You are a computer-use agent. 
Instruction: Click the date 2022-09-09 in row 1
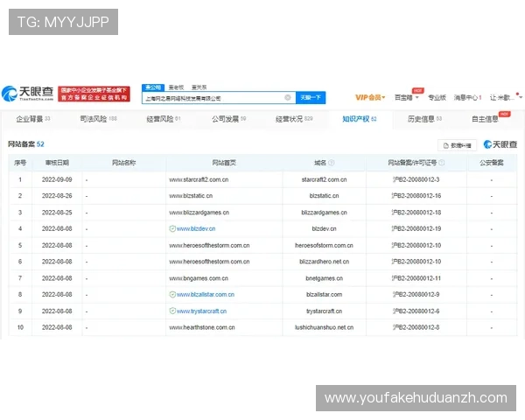(x=57, y=179)
